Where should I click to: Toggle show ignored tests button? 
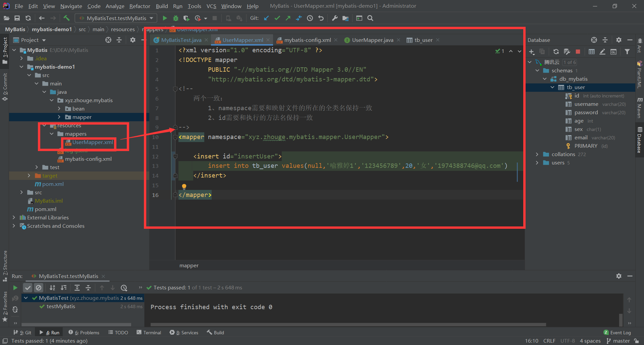point(39,288)
